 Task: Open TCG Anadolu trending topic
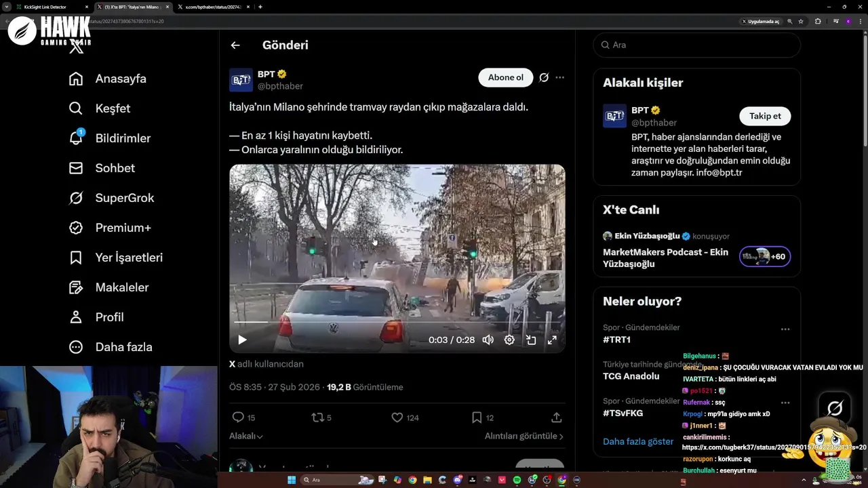pos(631,376)
